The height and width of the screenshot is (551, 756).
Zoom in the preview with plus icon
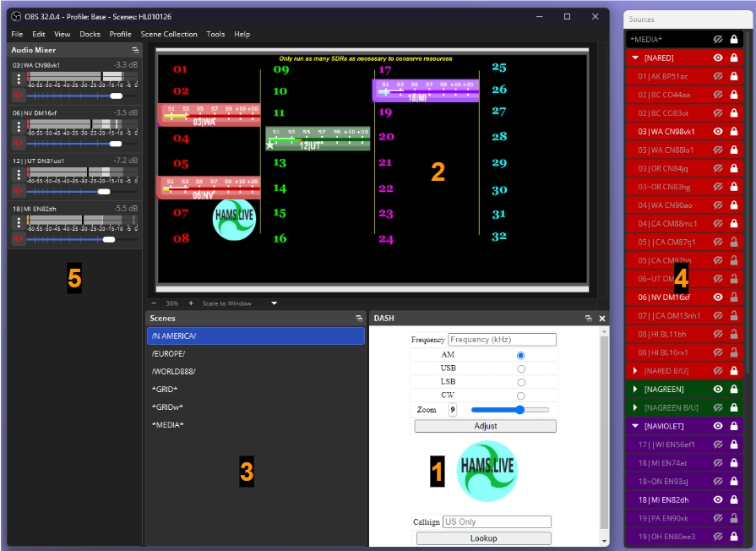pyautogui.click(x=191, y=303)
